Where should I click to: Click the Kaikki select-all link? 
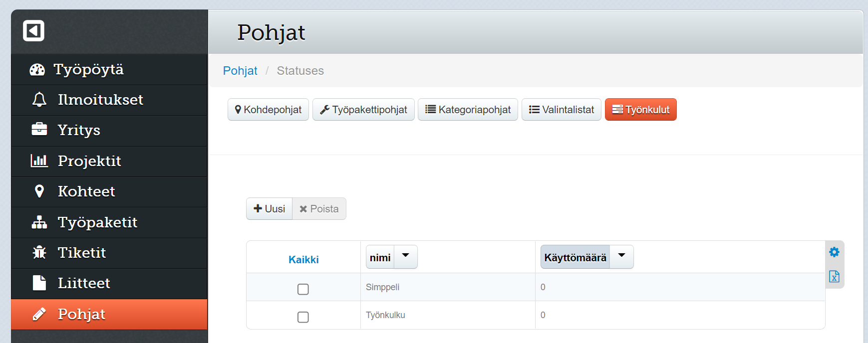pos(303,260)
